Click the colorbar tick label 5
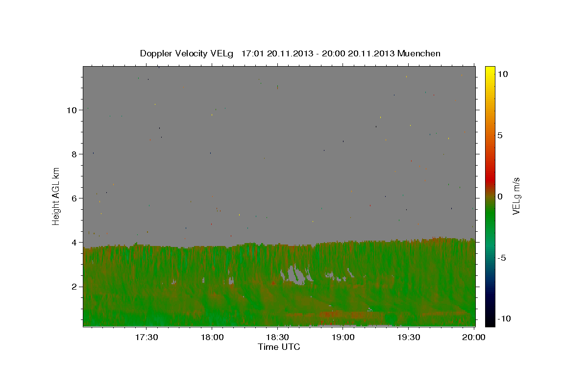The image size is (588, 392). (500, 135)
